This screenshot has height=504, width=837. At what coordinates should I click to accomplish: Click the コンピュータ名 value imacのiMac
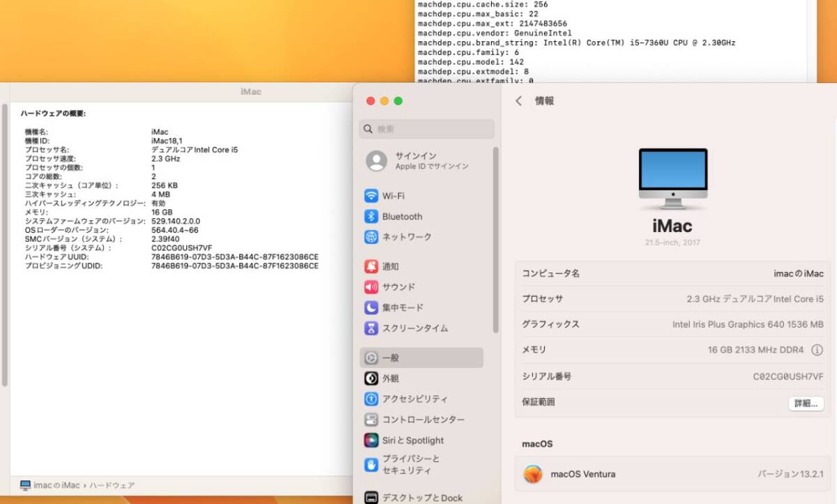point(799,274)
